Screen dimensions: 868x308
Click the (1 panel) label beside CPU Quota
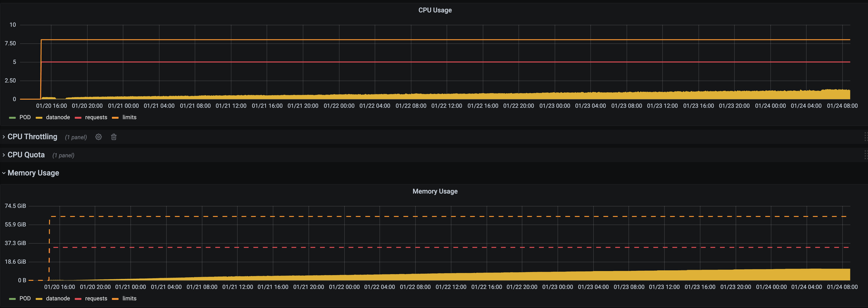click(x=63, y=155)
